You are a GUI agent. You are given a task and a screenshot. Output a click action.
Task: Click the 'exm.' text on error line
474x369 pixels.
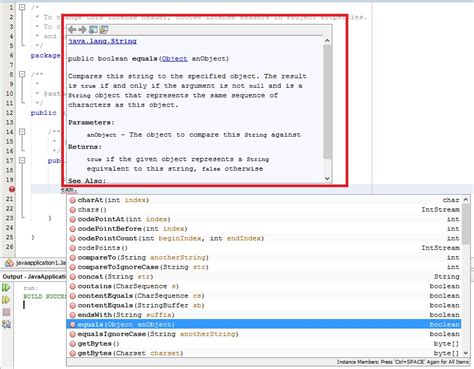coord(69,190)
